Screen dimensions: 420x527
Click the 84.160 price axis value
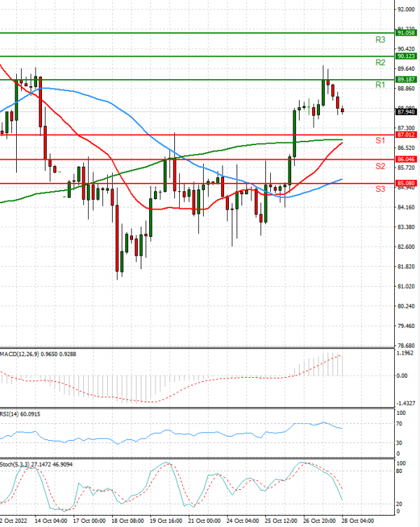click(x=406, y=207)
